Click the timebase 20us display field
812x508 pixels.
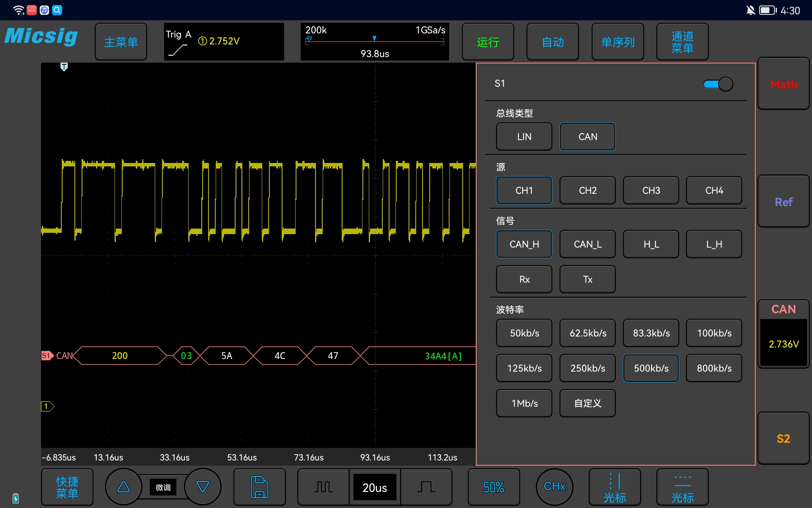click(x=374, y=487)
